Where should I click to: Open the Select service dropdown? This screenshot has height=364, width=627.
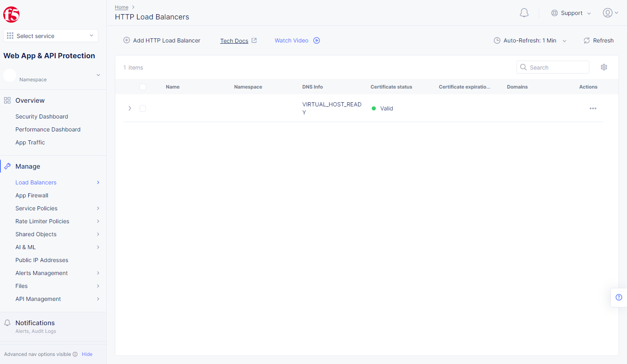pos(50,36)
